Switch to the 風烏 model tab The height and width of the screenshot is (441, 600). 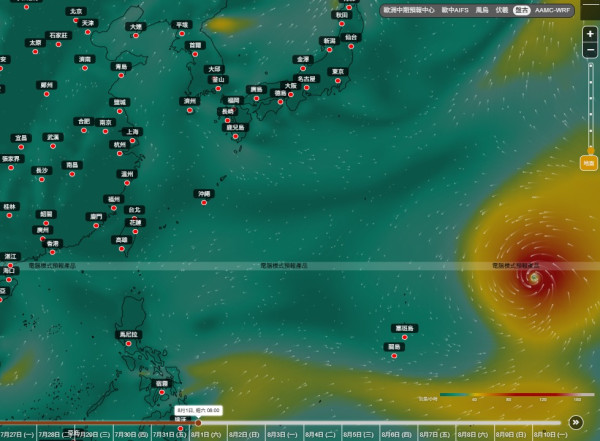coord(482,10)
